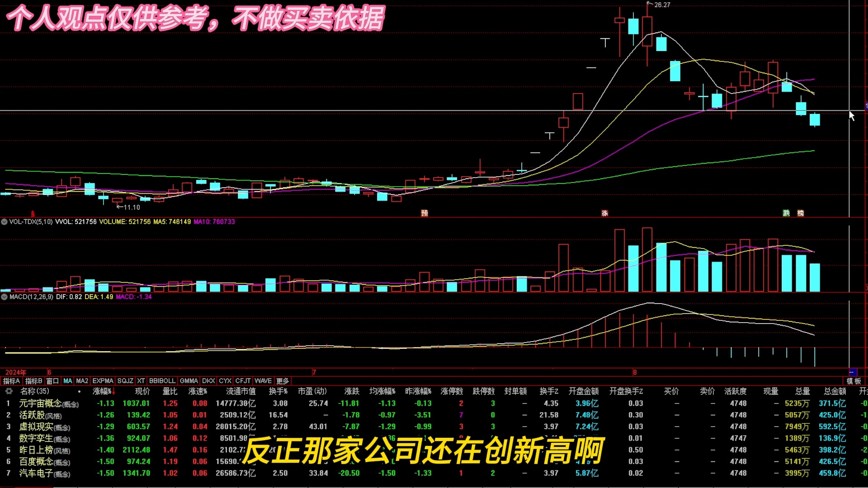This screenshot has height=488, width=868.
Task: Sort by 换手% column header
Action: click(x=278, y=391)
